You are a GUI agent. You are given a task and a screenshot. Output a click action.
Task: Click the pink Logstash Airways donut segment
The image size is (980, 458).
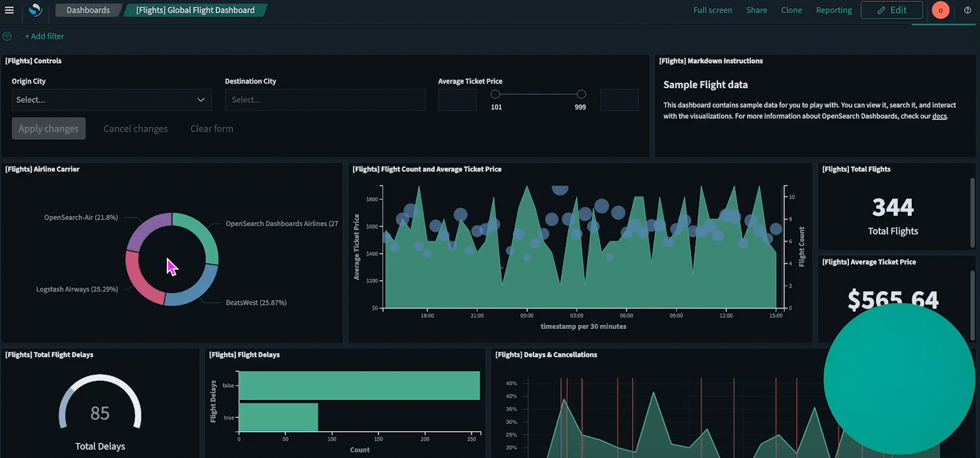[140, 279]
